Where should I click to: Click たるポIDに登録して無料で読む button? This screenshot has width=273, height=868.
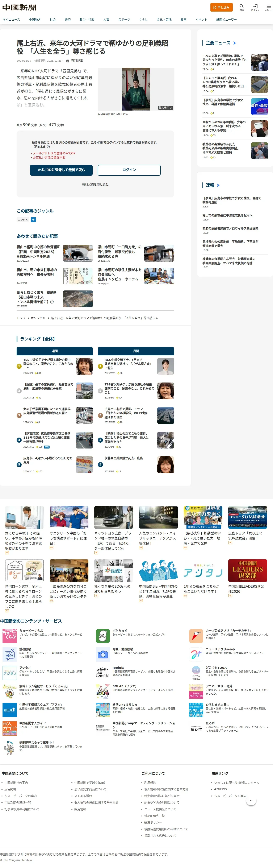(x=61, y=170)
